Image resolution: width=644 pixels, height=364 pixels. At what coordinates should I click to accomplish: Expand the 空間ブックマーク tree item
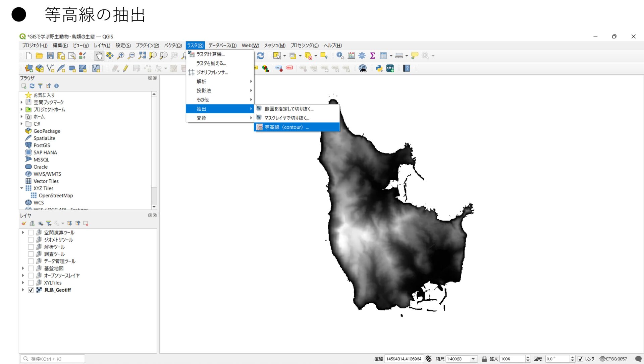[x=22, y=102]
